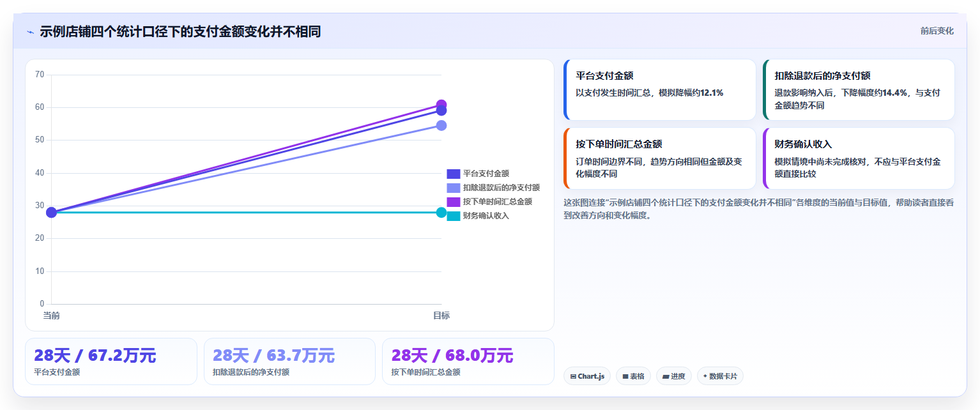Click the 表格 chip icon

(625, 377)
